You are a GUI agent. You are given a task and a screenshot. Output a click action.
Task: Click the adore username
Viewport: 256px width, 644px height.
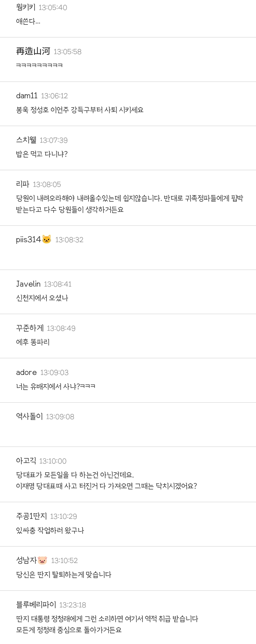pyautogui.click(x=27, y=373)
